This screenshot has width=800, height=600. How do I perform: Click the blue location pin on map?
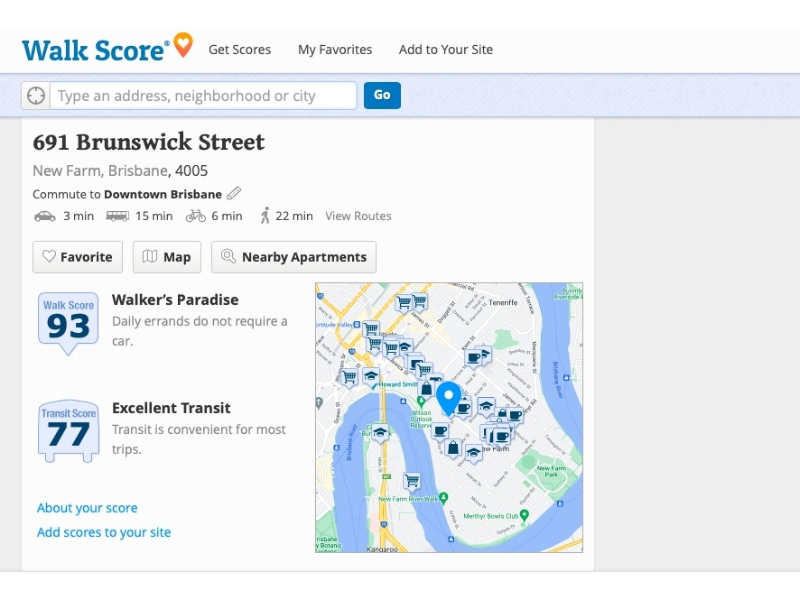click(x=449, y=397)
